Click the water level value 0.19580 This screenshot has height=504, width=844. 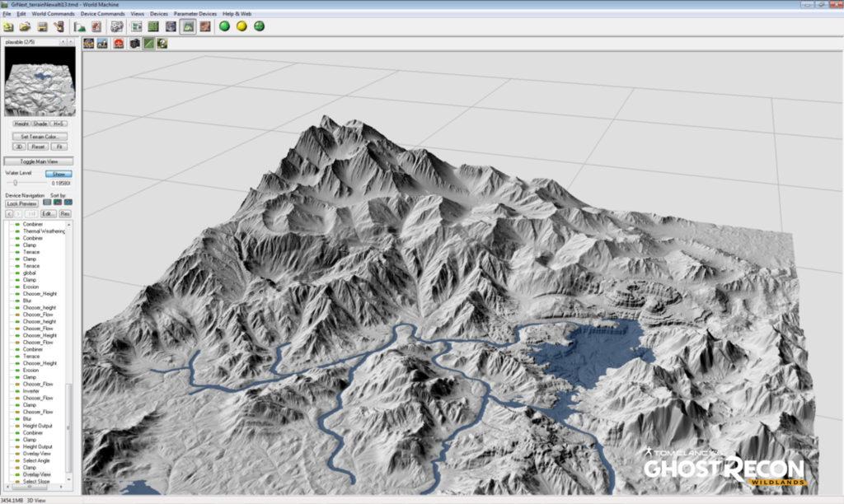[x=61, y=184]
